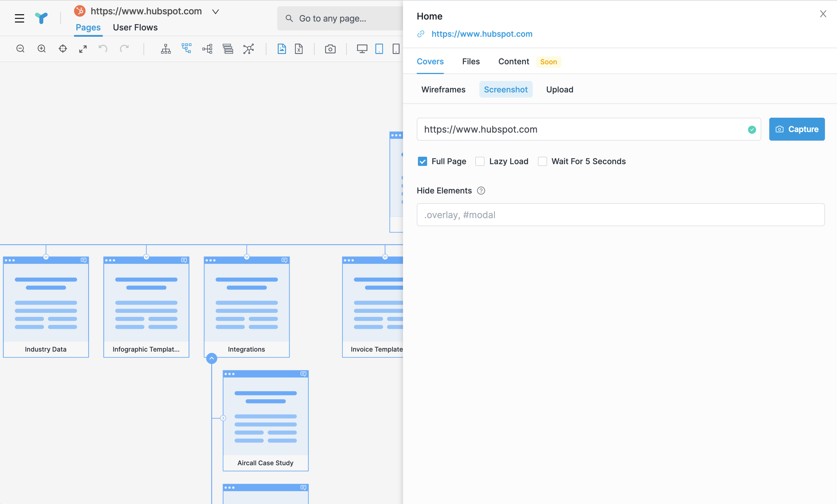Toggle connector above Integrations card
Screen dimensions: 837x504
[x=247, y=257]
